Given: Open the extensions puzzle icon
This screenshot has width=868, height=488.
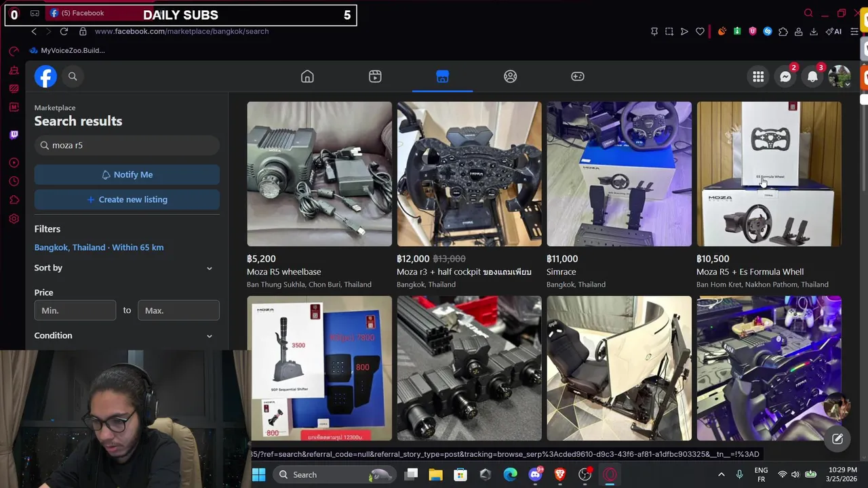Looking at the screenshot, I should coord(783,31).
